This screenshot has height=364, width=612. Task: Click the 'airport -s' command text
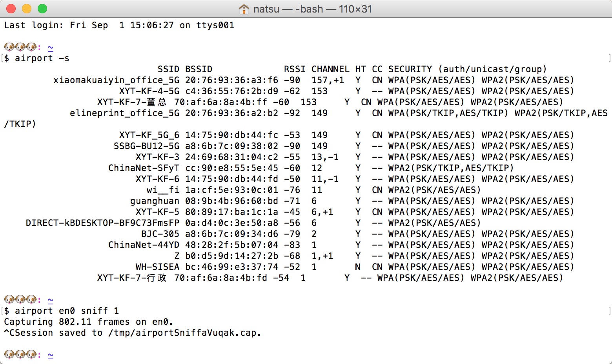click(42, 58)
